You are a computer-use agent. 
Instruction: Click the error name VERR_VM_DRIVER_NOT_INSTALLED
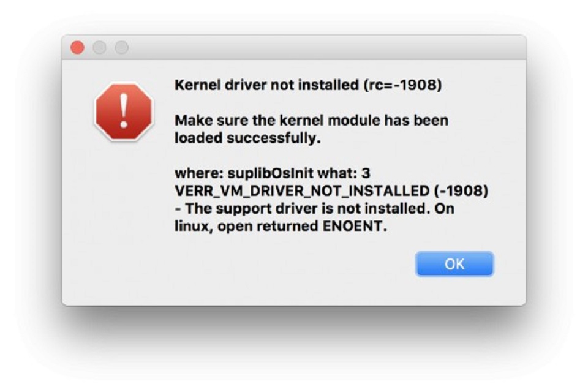pos(302,191)
